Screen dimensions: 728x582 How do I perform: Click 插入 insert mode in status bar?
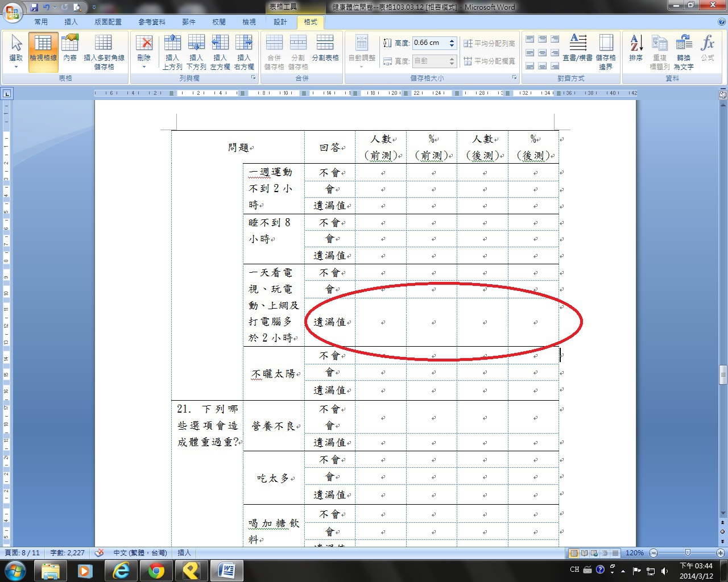(184, 553)
